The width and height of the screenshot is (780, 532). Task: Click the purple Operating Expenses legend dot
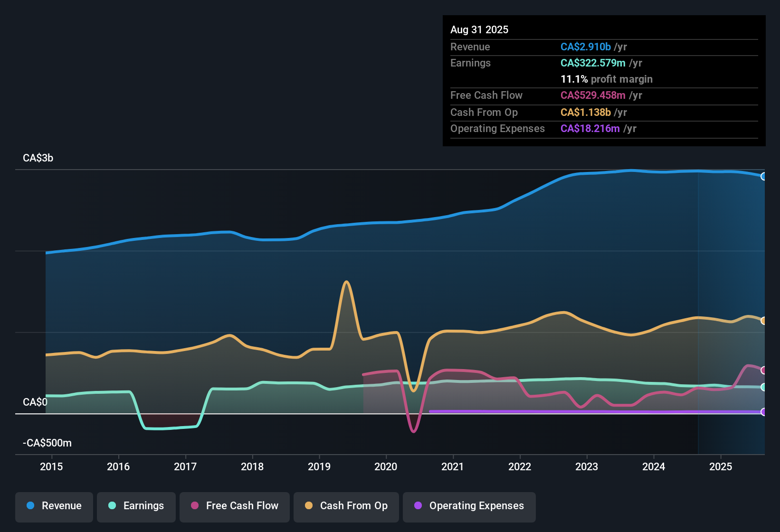point(418,505)
